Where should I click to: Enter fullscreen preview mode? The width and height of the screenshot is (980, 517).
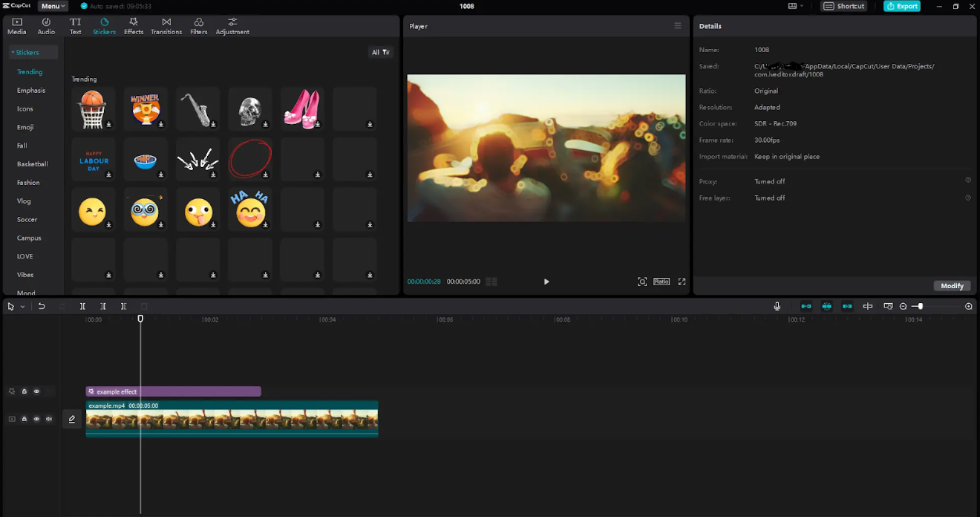pos(682,282)
